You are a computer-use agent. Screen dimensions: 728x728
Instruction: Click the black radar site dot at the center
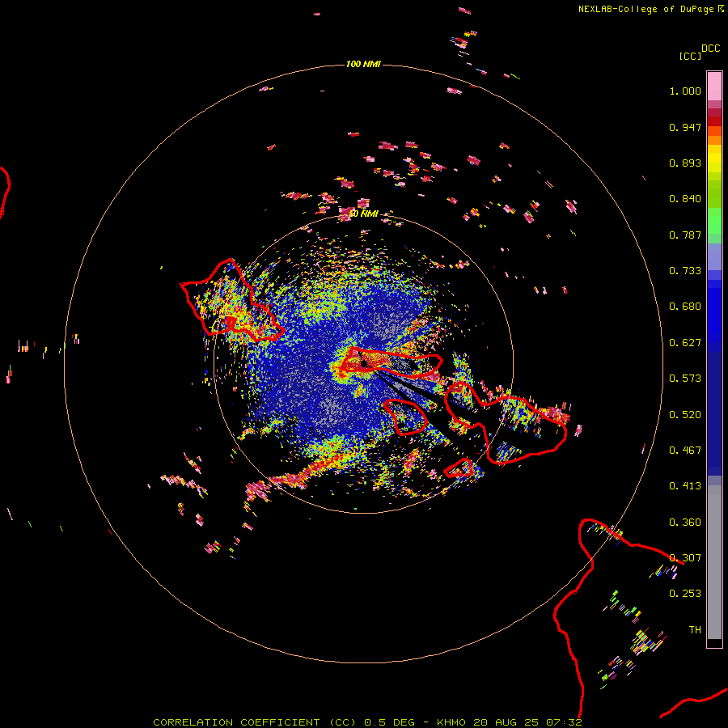click(x=364, y=363)
